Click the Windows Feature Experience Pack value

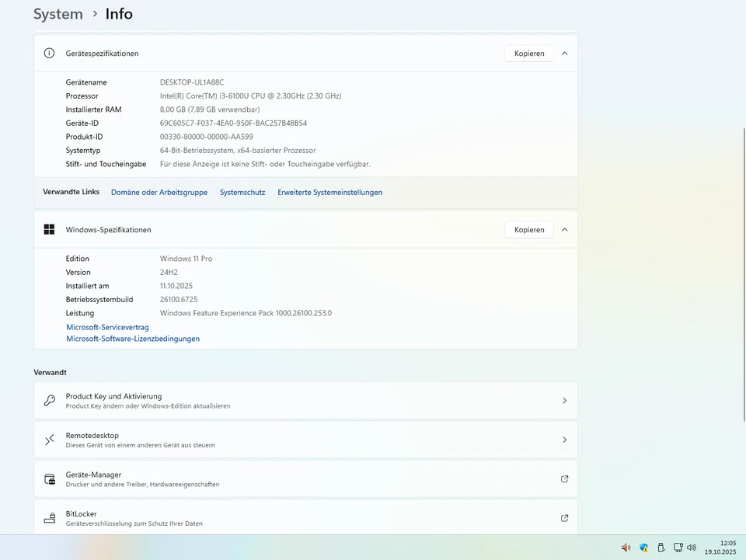point(246,313)
